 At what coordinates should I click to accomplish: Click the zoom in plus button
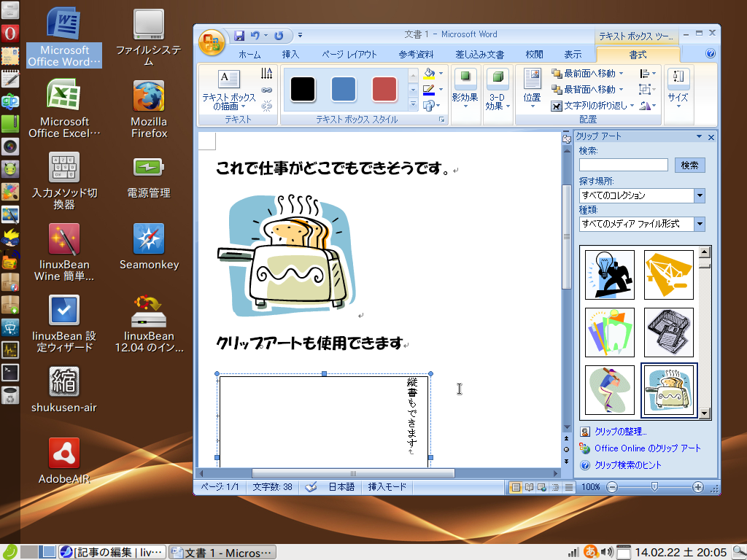coord(698,486)
